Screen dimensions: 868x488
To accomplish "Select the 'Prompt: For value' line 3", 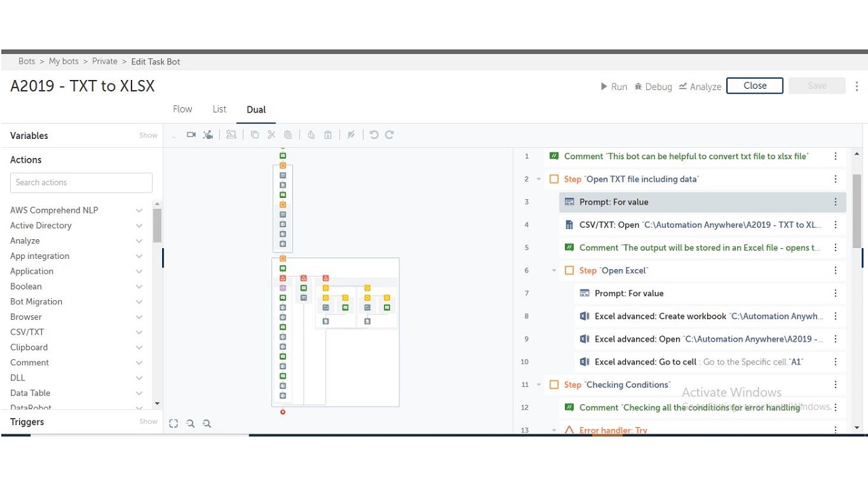I will click(703, 202).
